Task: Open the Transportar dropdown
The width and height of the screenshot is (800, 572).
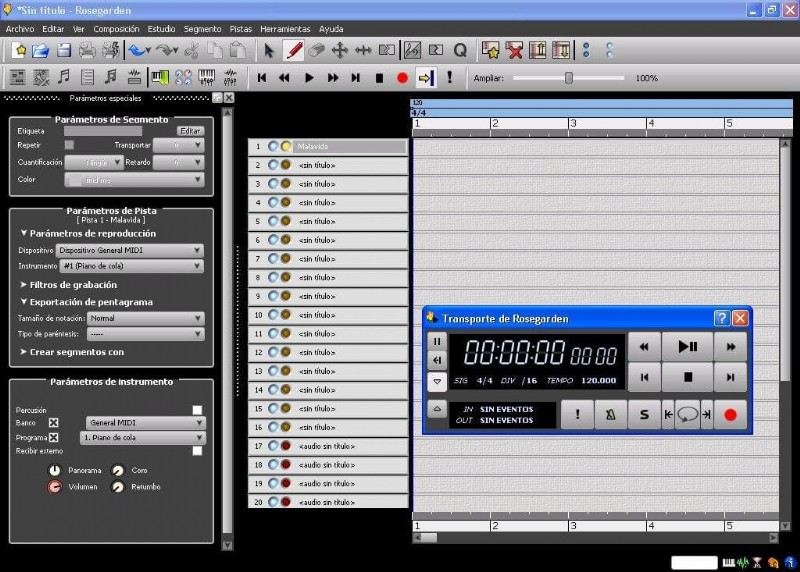Action: point(179,145)
